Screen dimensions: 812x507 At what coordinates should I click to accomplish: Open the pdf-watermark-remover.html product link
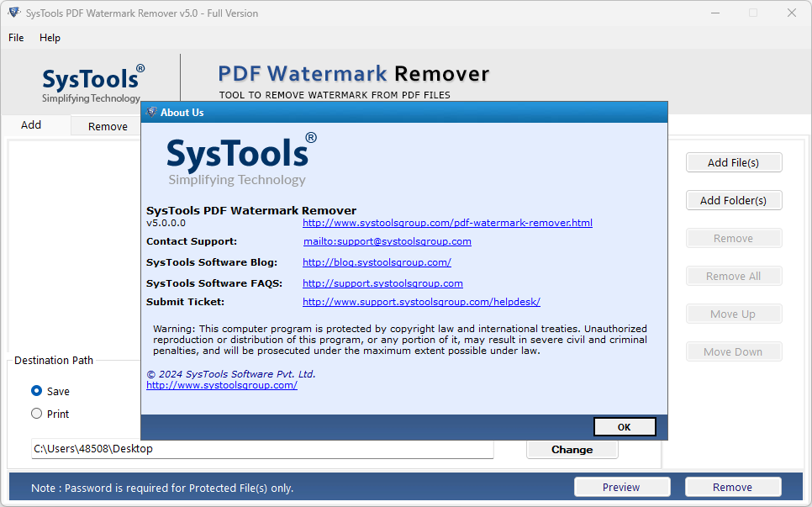point(447,223)
